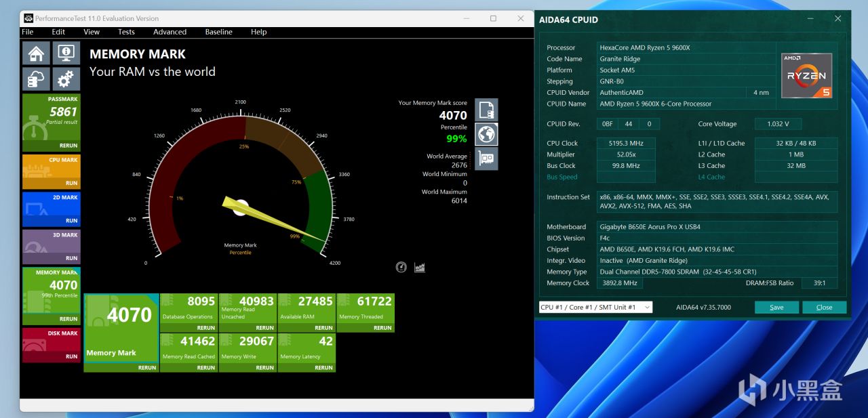This screenshot has width=868, height=418.
Task: Rerun the Memory Write test
Action: tap(265, 368)
